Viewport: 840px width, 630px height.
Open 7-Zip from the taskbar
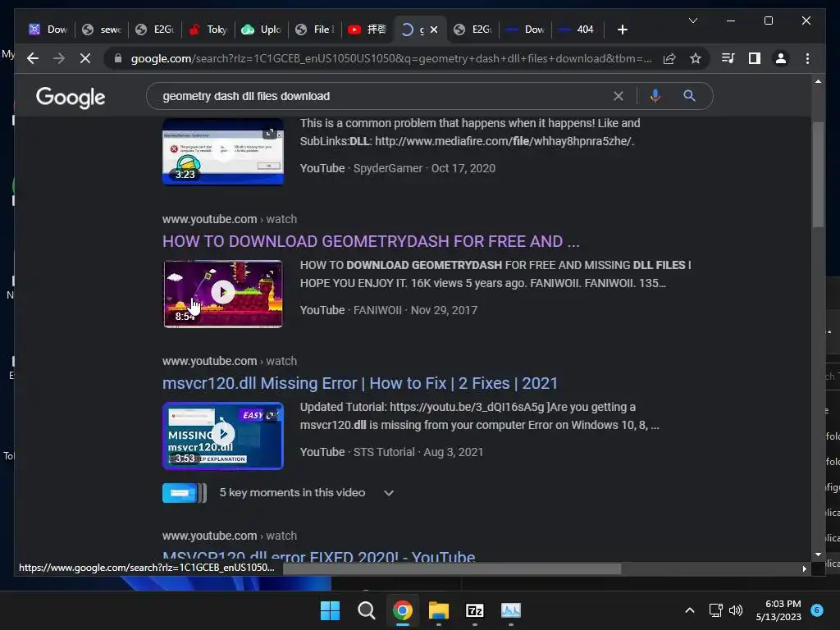(475, 610)
